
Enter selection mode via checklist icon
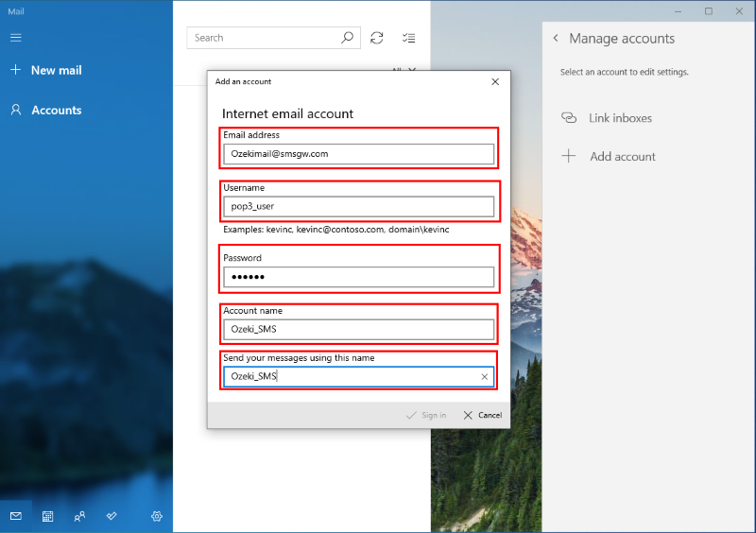tap(409, 38)
